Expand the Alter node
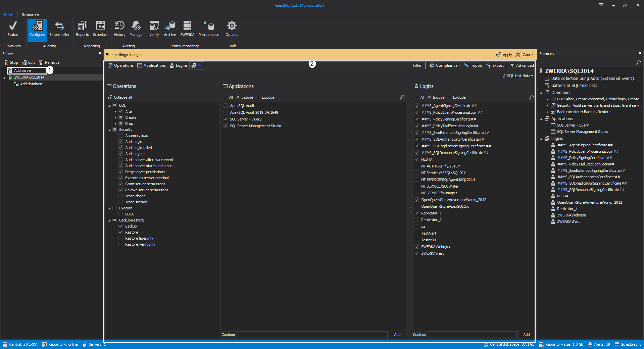 tap(115, 112)
